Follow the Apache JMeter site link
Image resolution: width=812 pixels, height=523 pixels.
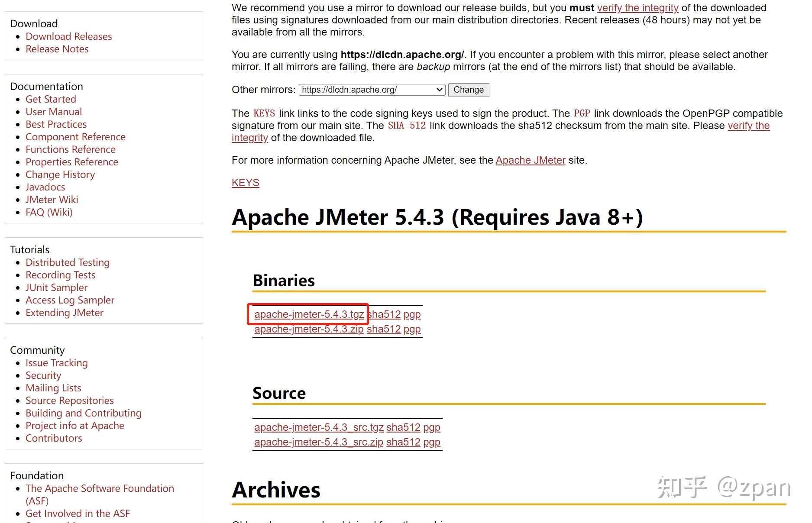531,160
